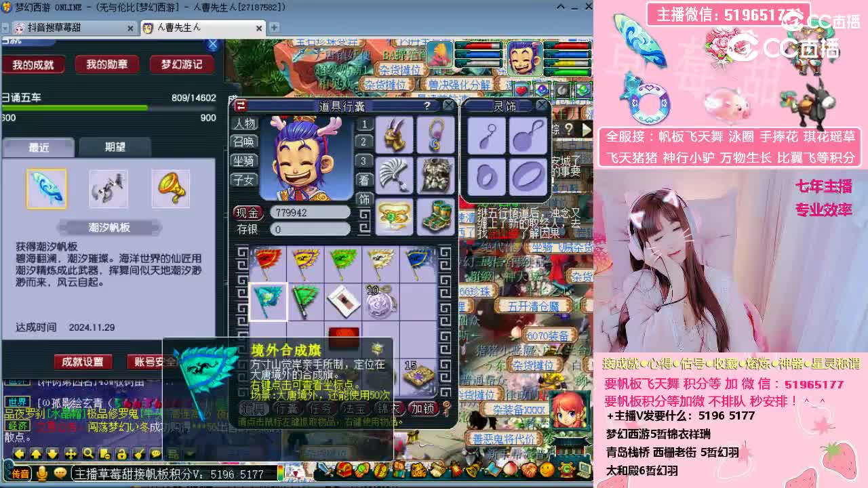Click the chat move-arrows icon
868x488 pixels.
tap(71, 453)
